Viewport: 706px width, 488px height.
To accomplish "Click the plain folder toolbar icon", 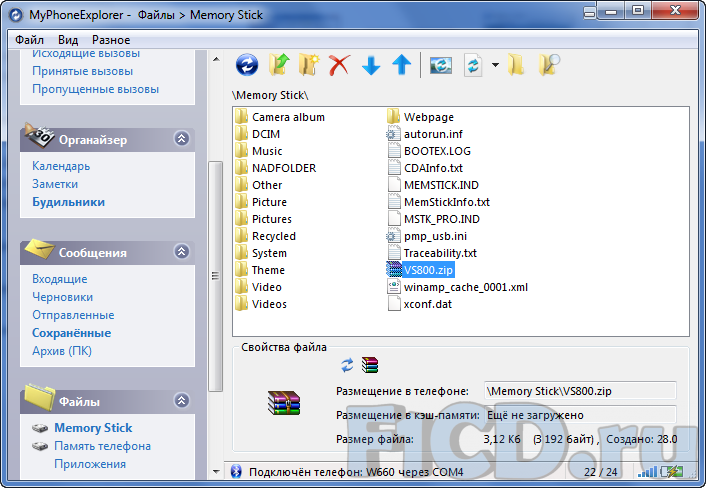I will tap(516, 65).
